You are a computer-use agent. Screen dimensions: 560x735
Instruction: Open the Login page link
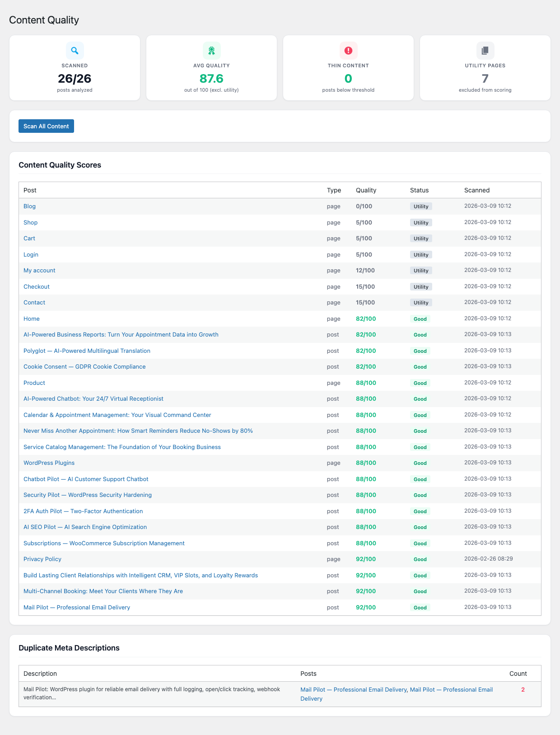point(31,254)
